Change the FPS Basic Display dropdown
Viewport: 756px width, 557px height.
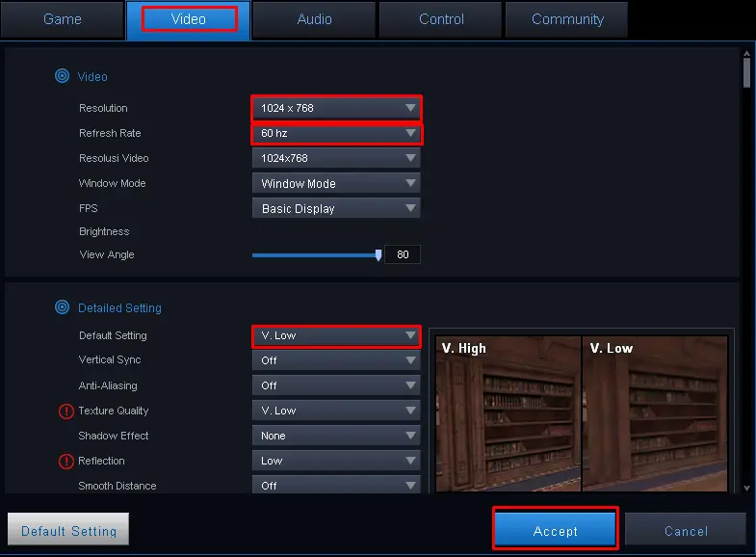pyautogui.click(x=336, y=208)
